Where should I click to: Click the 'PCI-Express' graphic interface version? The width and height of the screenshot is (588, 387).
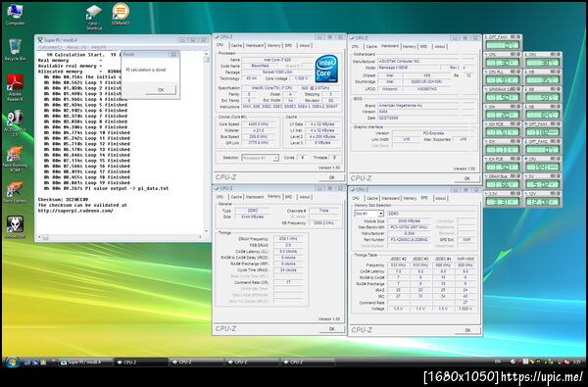point(433,133)
